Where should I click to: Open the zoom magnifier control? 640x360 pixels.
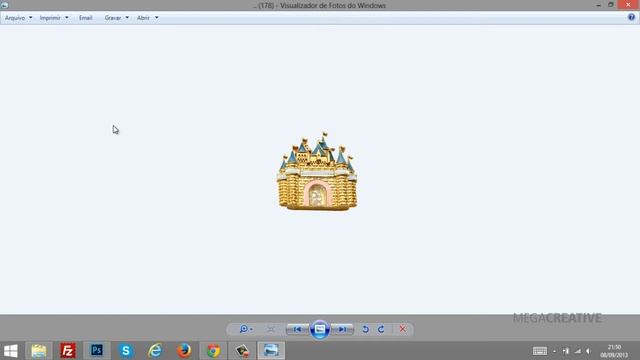246,329
